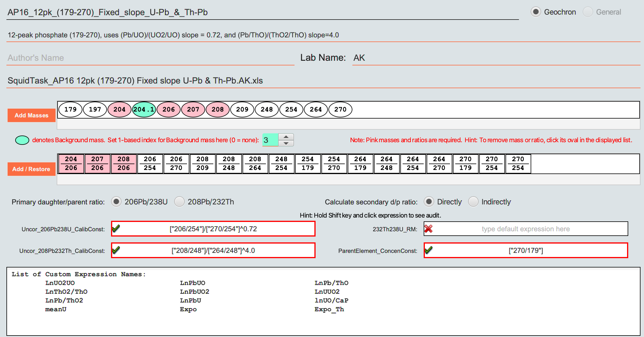Select the Geochron radio button
The width and height of the screenshot is (644, 337).
point(536,12)
